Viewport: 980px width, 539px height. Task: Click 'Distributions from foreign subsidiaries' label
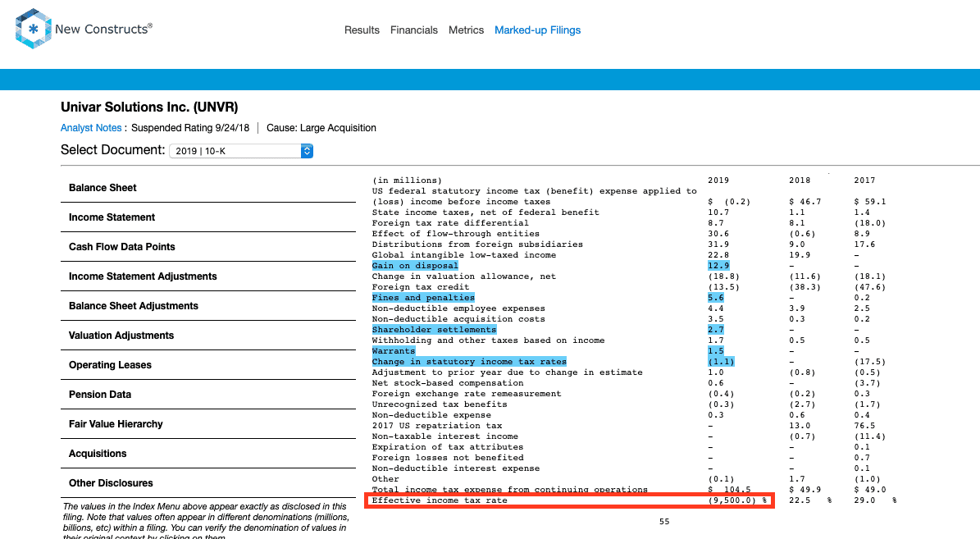pos(477,244)
